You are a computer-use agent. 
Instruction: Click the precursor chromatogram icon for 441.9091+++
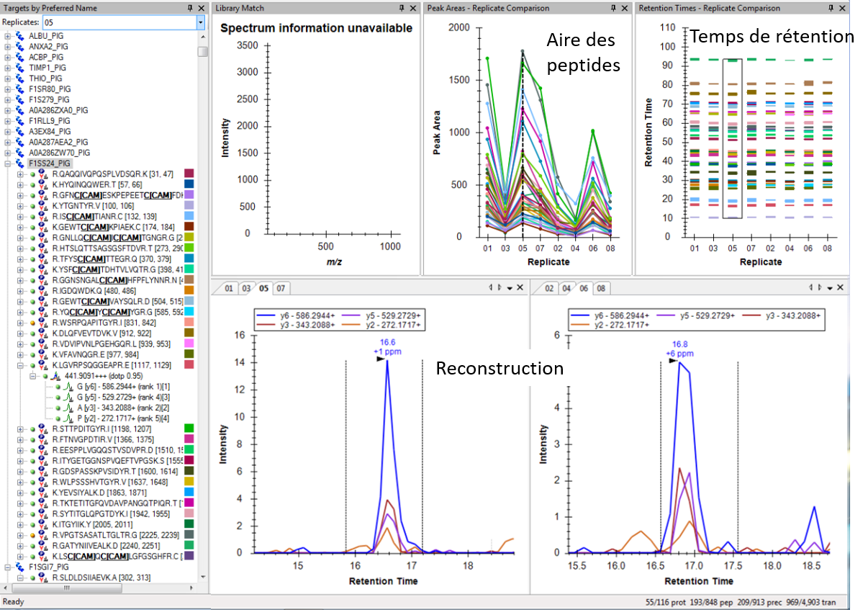(x=56, y=376)
